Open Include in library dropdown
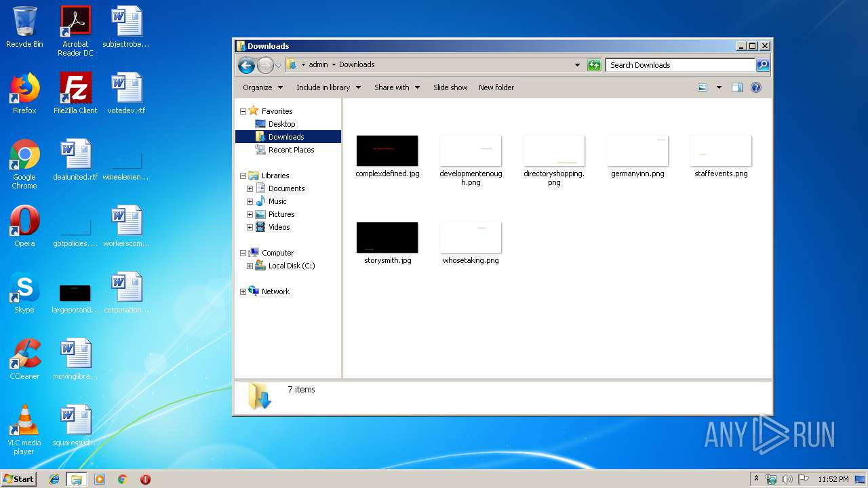The image size is (868, 488). click(328, 87)
